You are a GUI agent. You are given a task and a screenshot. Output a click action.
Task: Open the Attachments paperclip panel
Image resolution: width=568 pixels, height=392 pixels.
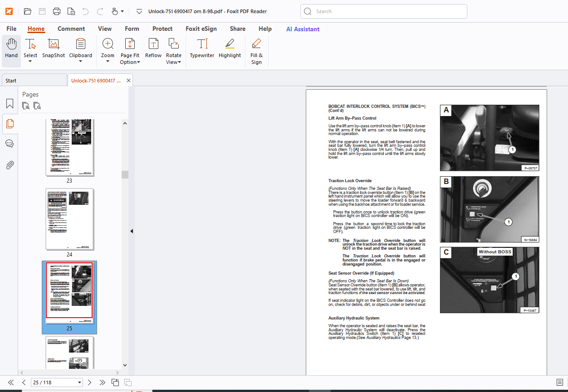10,165
